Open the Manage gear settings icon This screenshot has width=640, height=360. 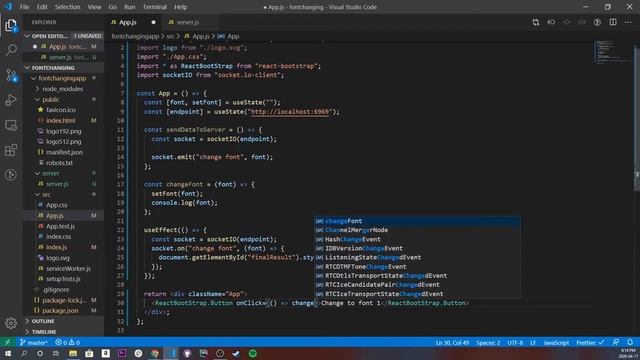pyautogui.click(x=11, y=323)
